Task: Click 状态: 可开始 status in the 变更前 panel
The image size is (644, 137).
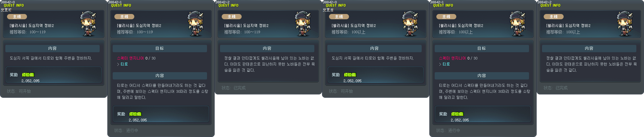Action: coord(19,91)
